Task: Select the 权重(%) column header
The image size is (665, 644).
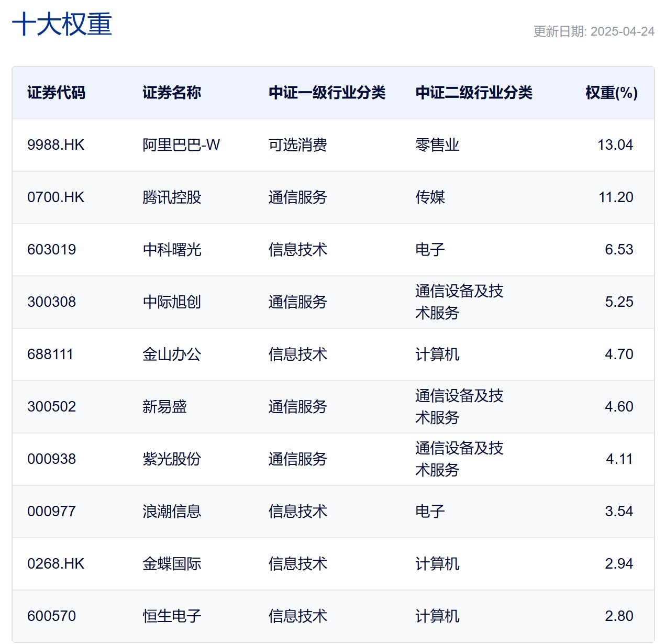Action: coord(612,93)
